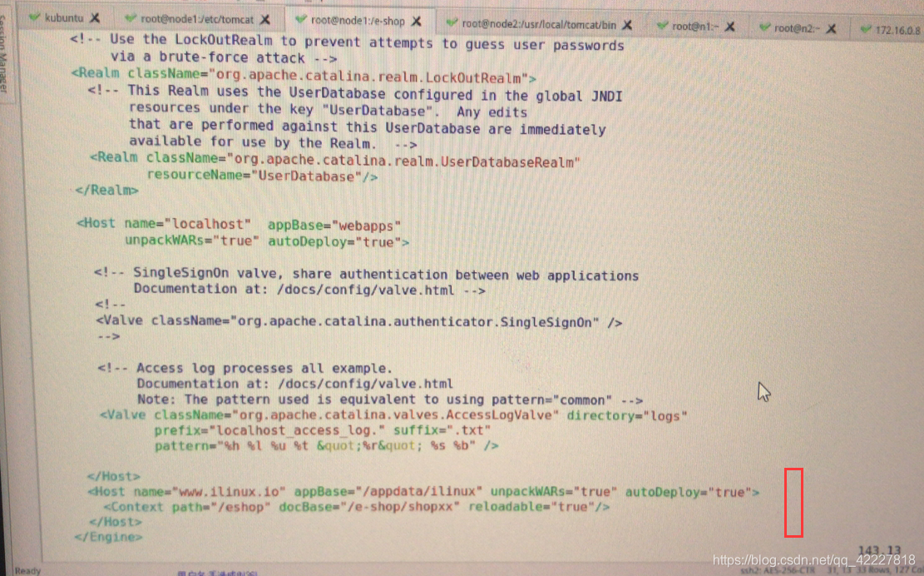Click the resourceName="UserDatabase" line
Viewport: 924px width, 576px height.
point(262,176)
